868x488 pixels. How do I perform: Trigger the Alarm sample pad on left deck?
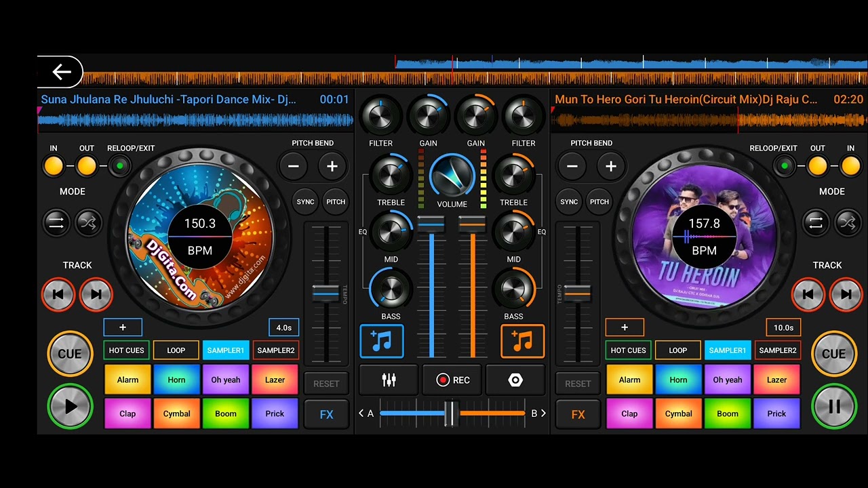pyautogui.click(x=127, y=380)
